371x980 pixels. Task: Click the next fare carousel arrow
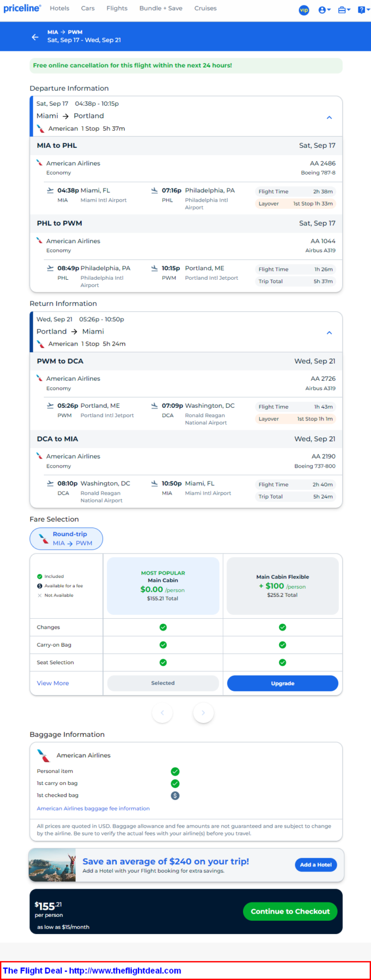point(203,713)
